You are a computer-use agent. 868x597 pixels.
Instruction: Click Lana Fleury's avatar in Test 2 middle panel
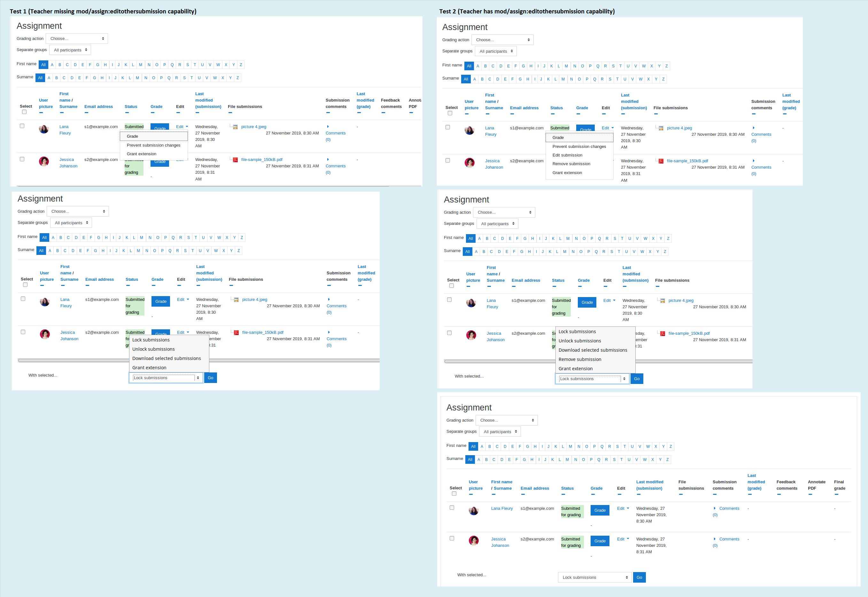[x=471, y=302]
